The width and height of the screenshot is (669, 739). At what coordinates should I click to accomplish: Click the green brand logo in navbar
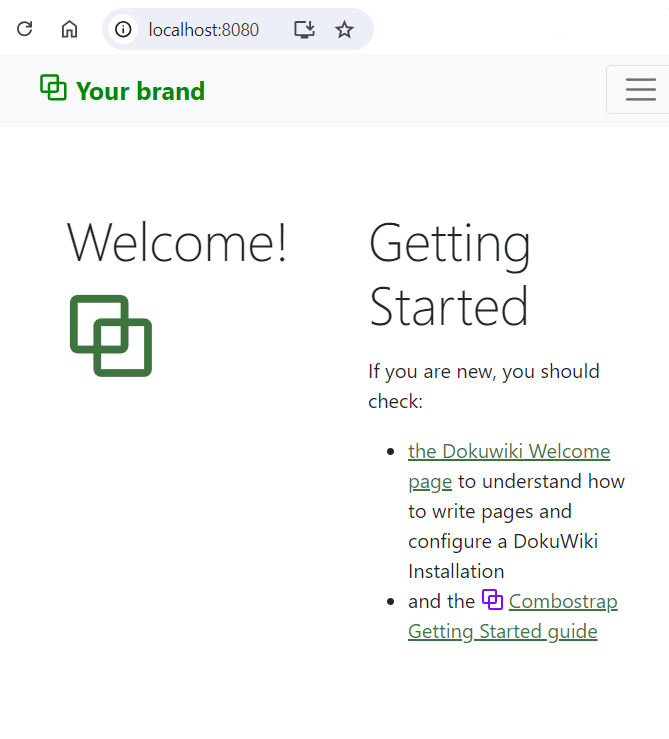click(53, 88)
